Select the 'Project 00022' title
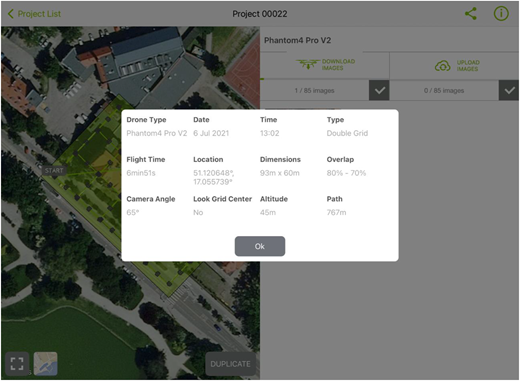Image resolution: width=520 pixels, height=381 pixels. (260, 14)
